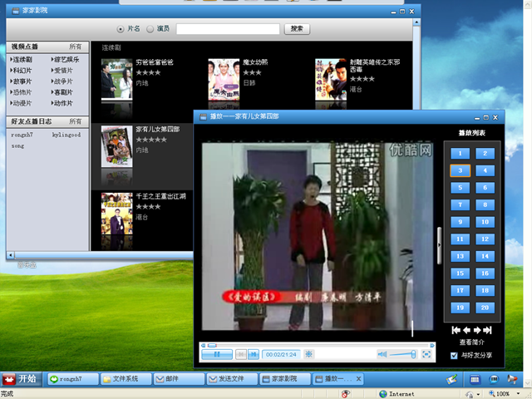Screen dimensions: 532x399
Task: Click the search text field in 家家影院
Action: (x=228, y=29)
